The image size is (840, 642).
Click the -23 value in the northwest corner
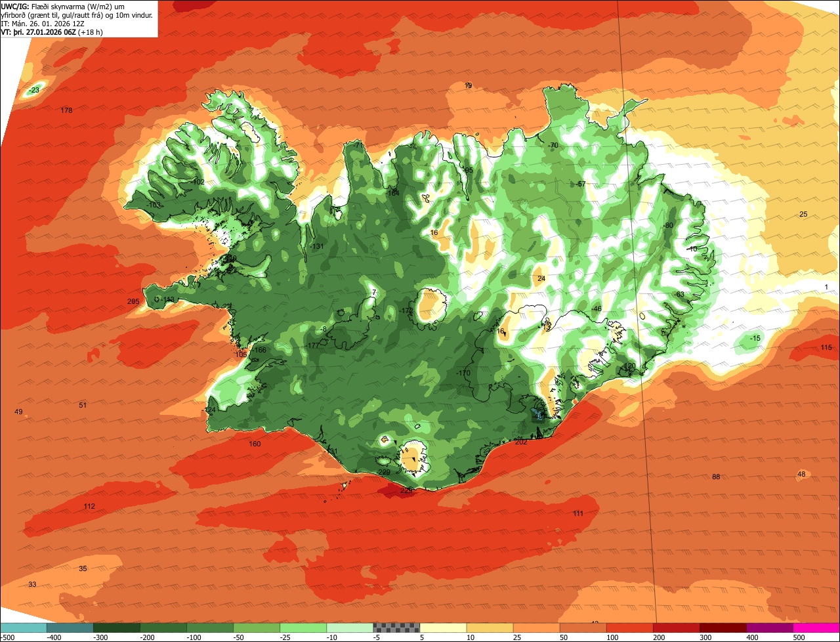click(34, 90)
